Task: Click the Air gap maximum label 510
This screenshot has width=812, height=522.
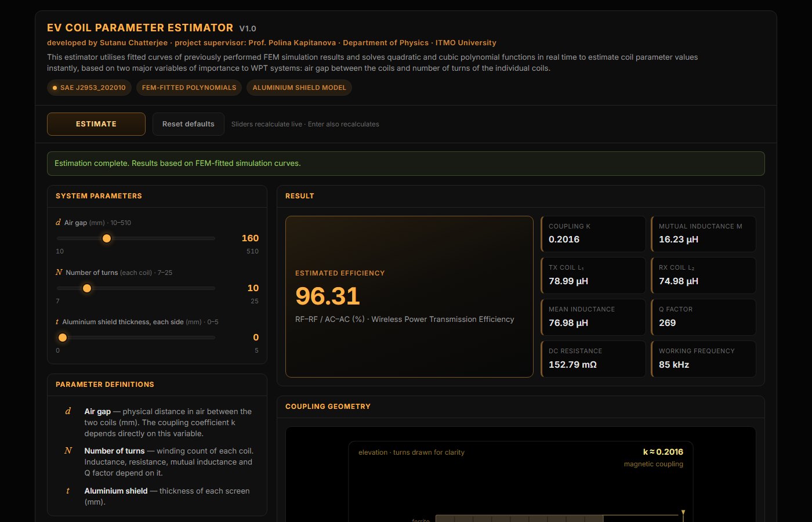Action: 252,251
